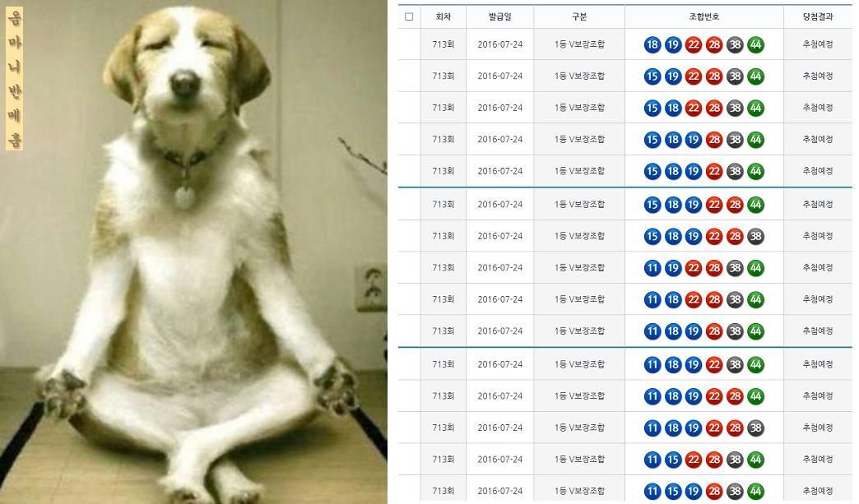Viewport: 859px width, 504px height.
Task: Click blue ball 11 in eighth row
Action: pos(652,269)
